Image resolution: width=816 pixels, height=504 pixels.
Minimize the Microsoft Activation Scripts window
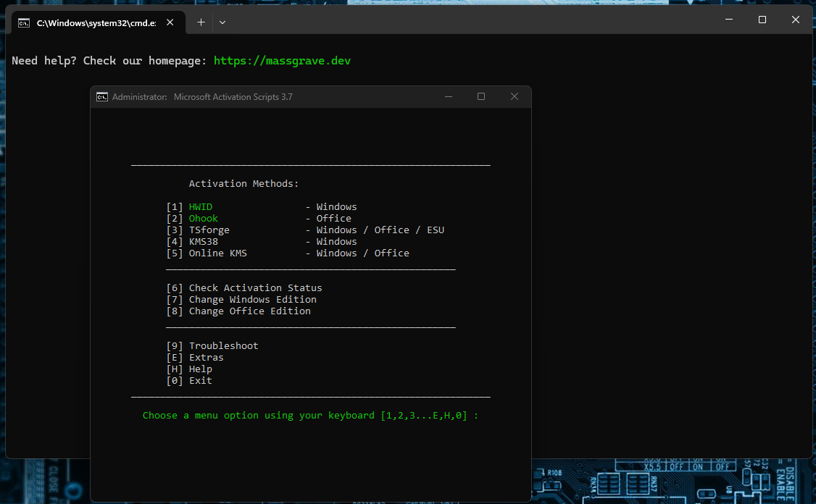(x=449, y=97)
